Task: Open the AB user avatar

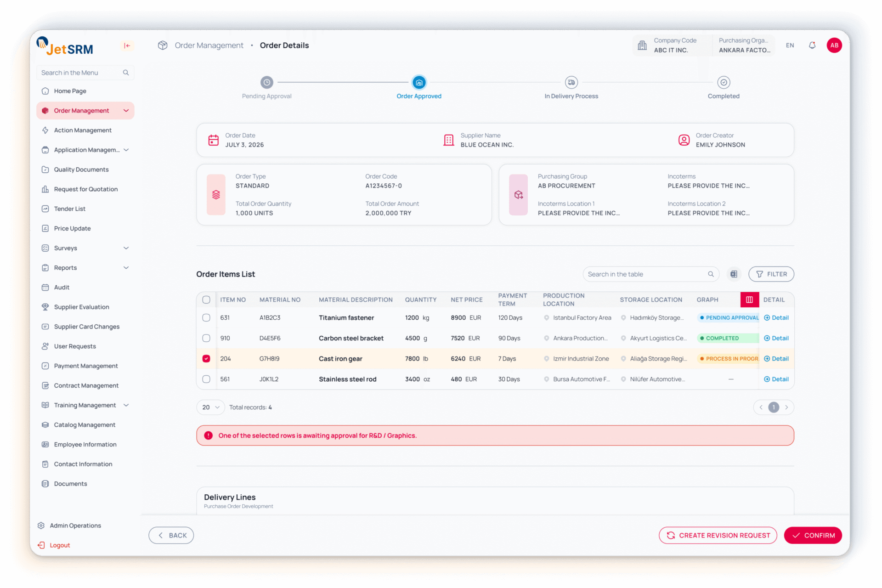Action: [834, 45]
